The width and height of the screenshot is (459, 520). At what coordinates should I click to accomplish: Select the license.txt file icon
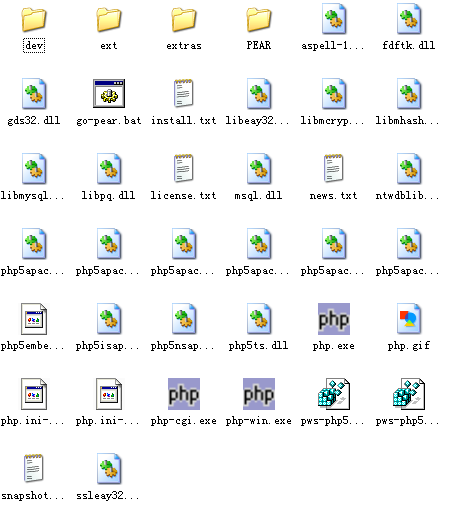[x=184, y=168]
